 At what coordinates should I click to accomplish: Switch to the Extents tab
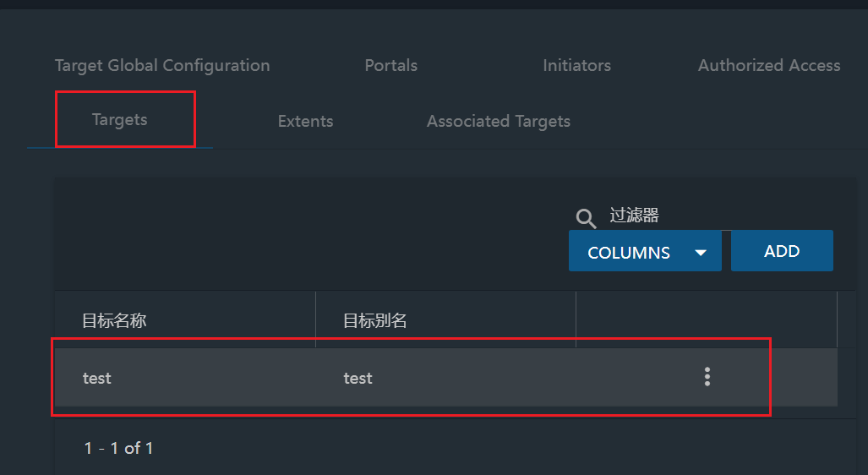click(306, 121)
